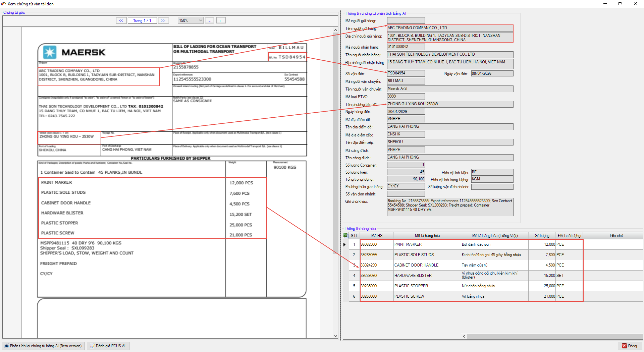Click the 'Số vận đơn' field TSD84954

tap(406, 73)
